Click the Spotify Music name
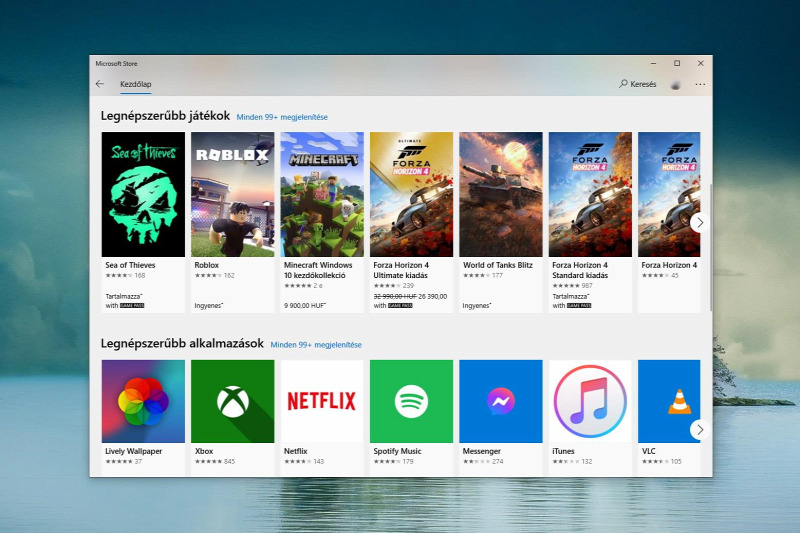The width and height of the screenshot is (800, 533). 397,451
